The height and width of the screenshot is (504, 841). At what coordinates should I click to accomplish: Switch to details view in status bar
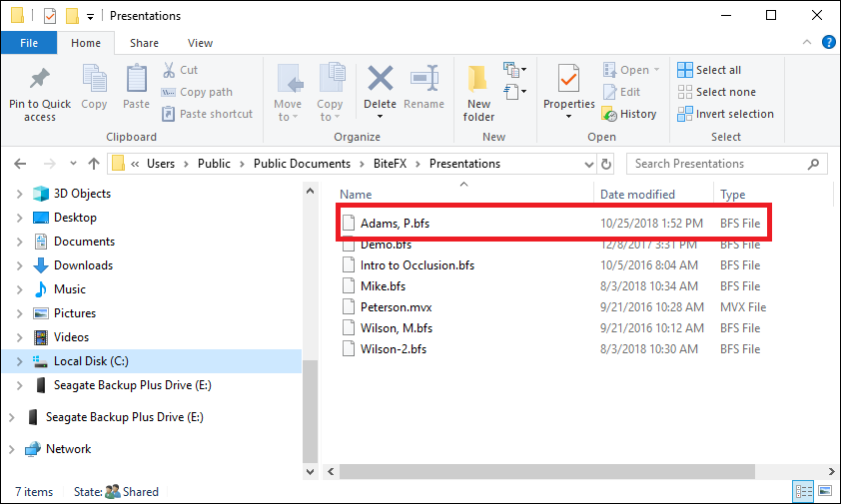(803, 491)
